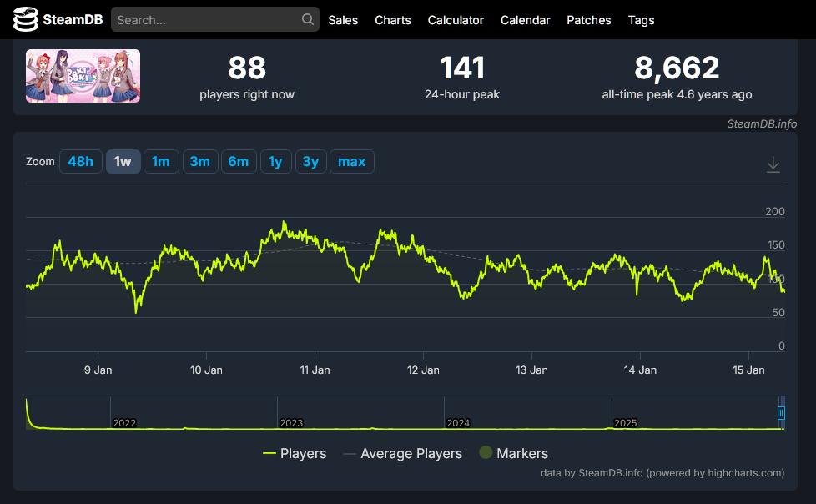Open the Tags page
This screenshot has height=504, width=816.
641,20
